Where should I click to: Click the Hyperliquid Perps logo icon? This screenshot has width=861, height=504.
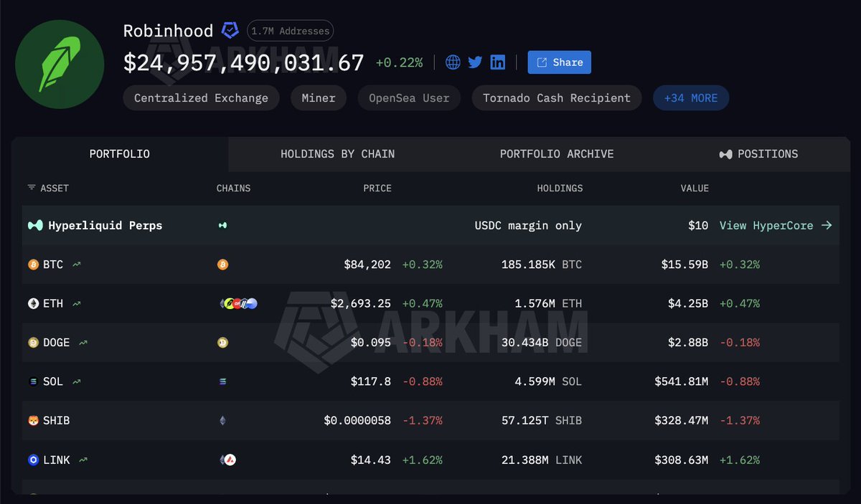(35, 225)
